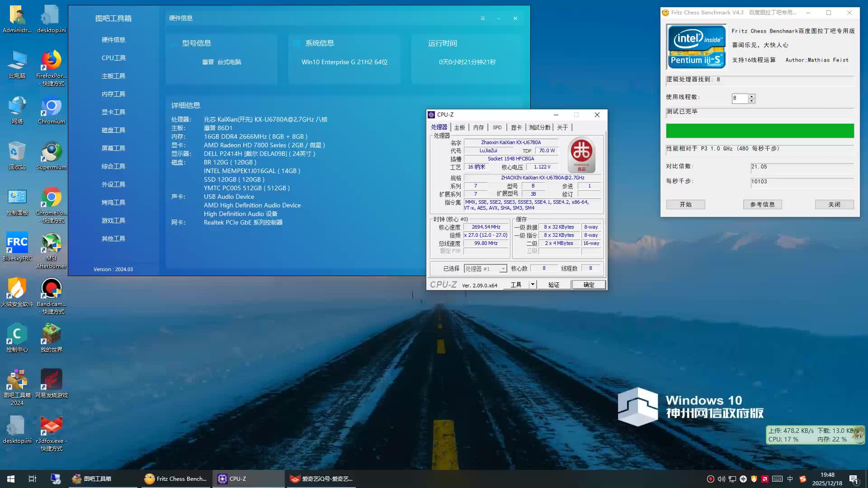Click the Zhaoxin logo in CPU-Z

click(x=581, y=154)
